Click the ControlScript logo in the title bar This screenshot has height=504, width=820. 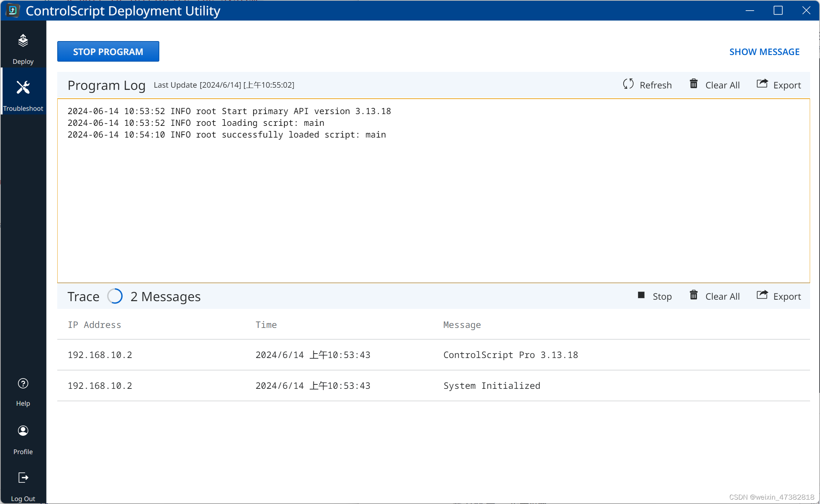[12, 11]
